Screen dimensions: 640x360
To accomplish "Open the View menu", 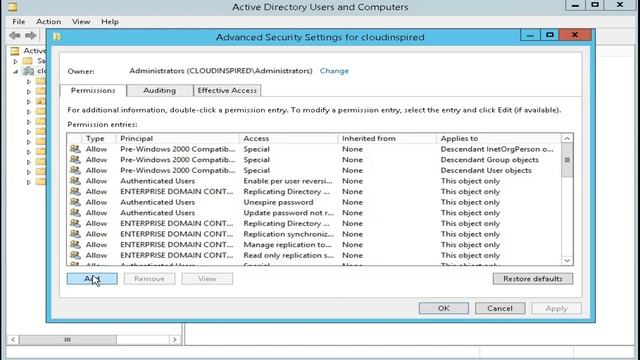I will pos(81,22).
